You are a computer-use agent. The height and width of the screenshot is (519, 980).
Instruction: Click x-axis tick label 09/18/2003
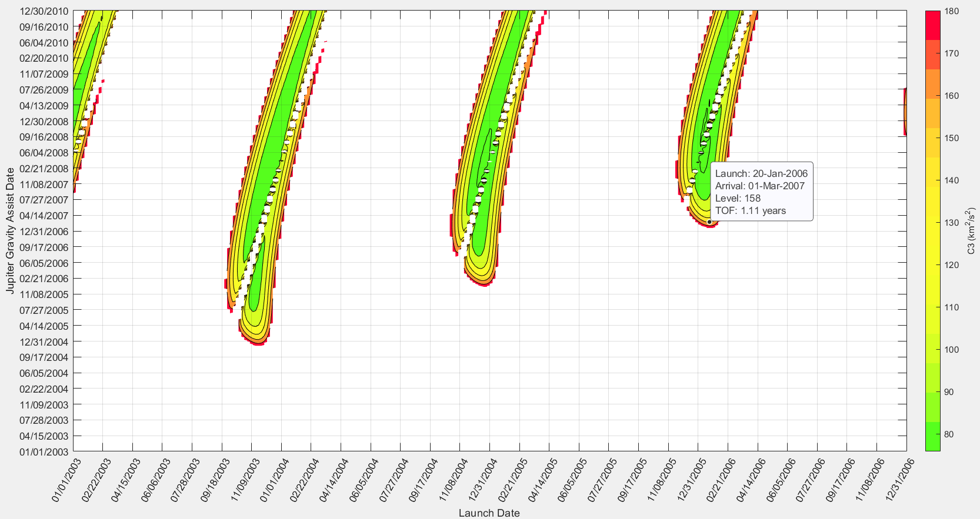click(214, 480)
